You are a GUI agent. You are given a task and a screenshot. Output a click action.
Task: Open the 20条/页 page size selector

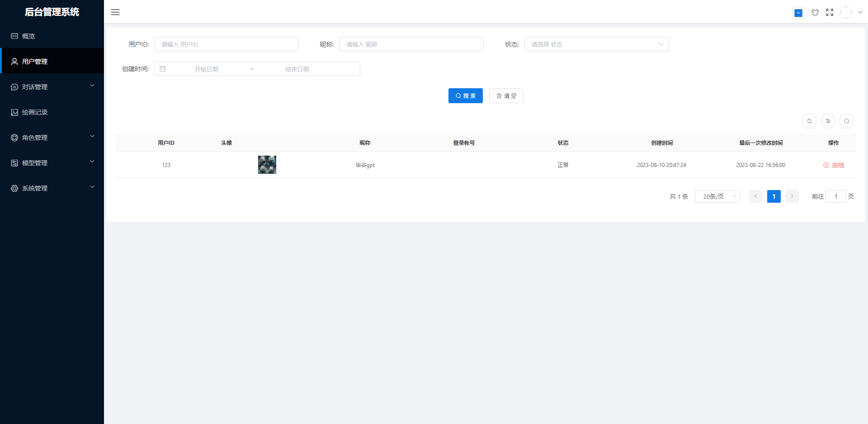[x=717, y=196]
